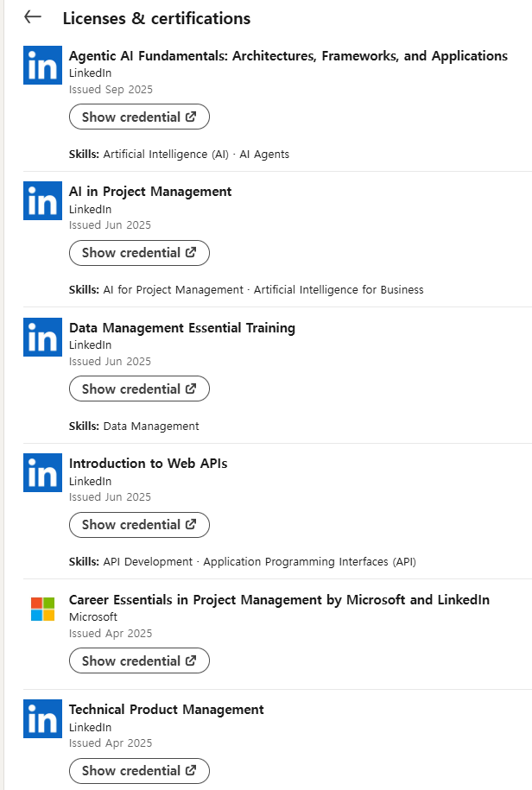Open Technical Product Management title
The image size is (532, 790).
pos(166,710)
